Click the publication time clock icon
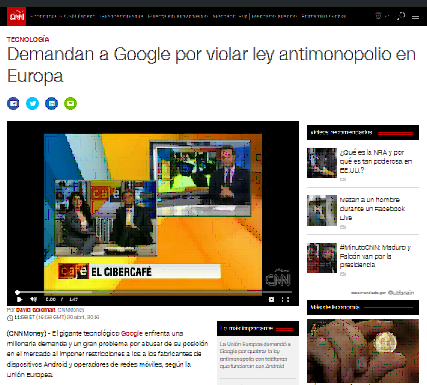Screen dimensions: 427x385 [x=10, y=318]
